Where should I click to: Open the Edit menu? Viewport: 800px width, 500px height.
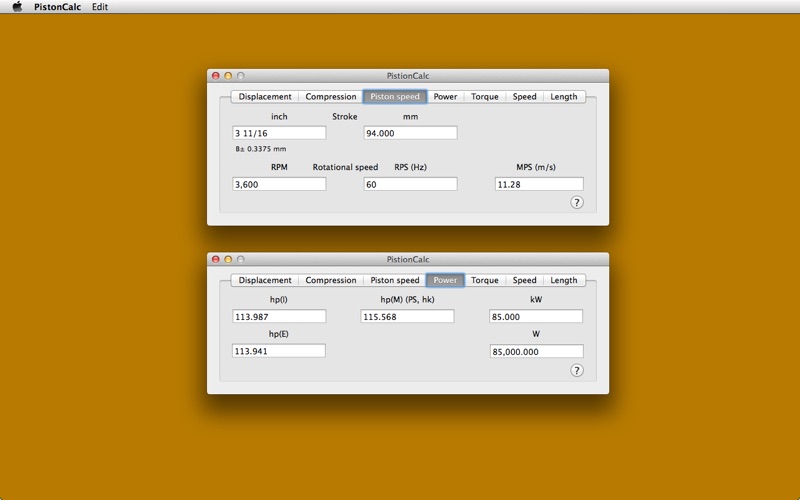tap(99, 7)
